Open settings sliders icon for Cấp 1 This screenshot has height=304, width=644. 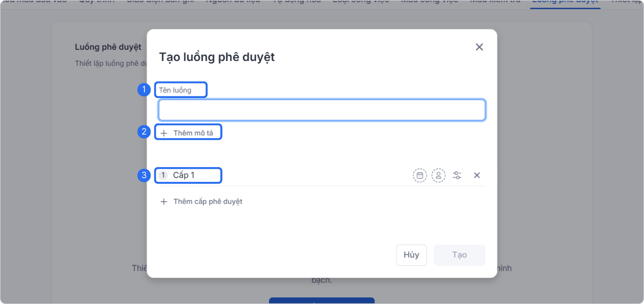(x=457, y=175)
